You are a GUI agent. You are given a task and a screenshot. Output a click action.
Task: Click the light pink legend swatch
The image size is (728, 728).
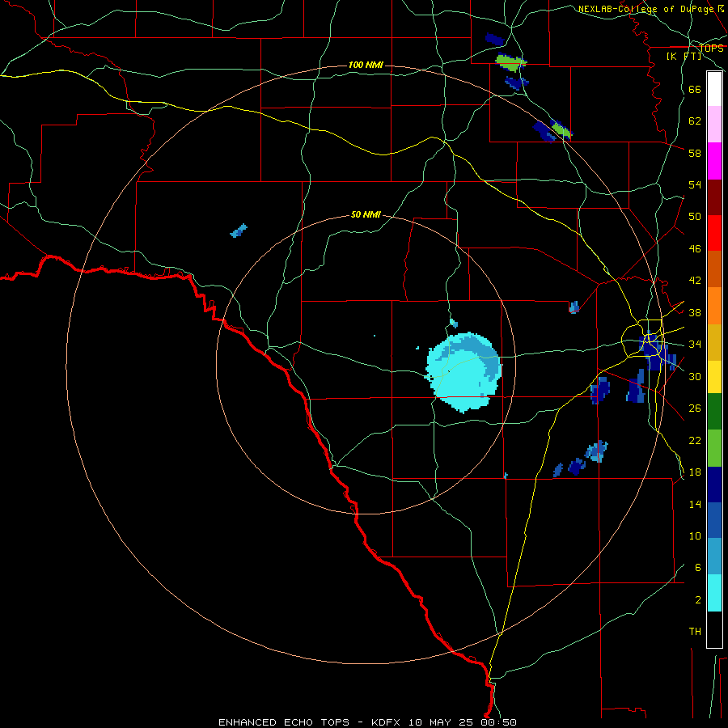[x=714, y=125]
